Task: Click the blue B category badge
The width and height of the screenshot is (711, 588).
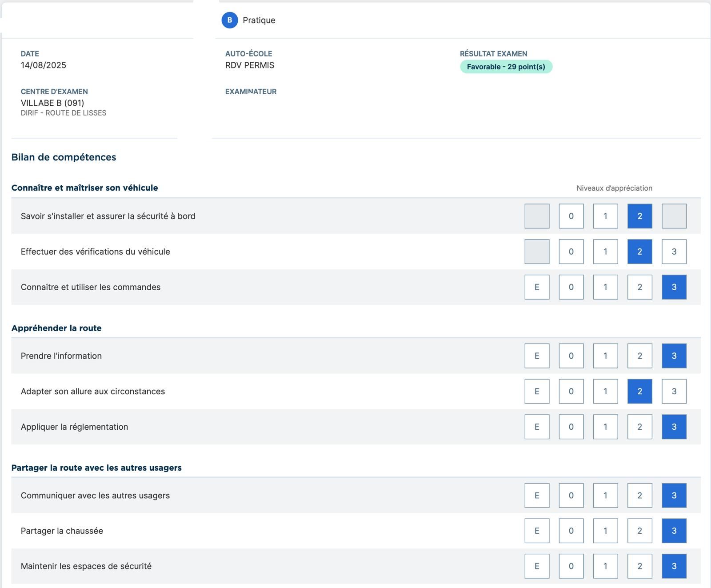Action: (x=229, y=20)
